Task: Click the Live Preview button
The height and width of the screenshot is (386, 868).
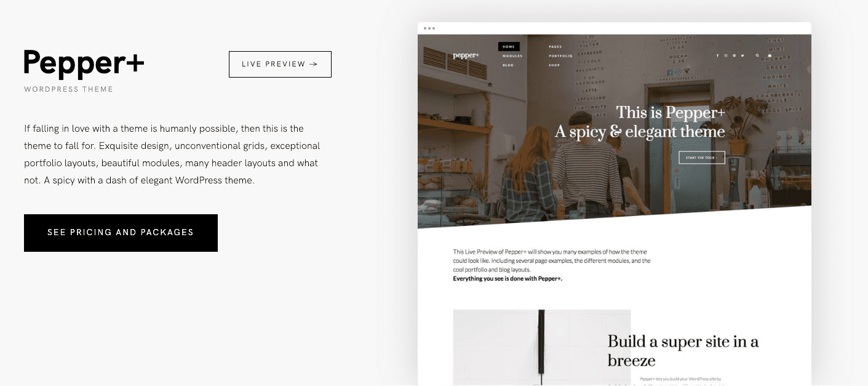Action: [x=280, y=64]
